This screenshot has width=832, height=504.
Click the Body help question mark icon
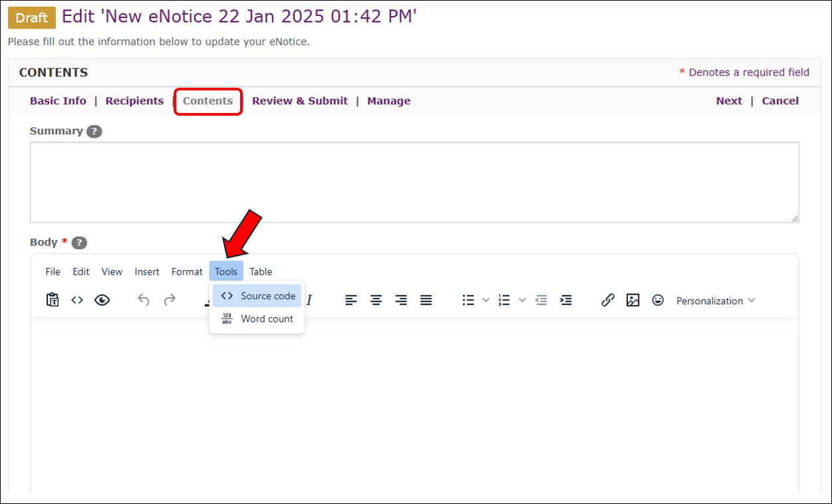tap(79, 243)
